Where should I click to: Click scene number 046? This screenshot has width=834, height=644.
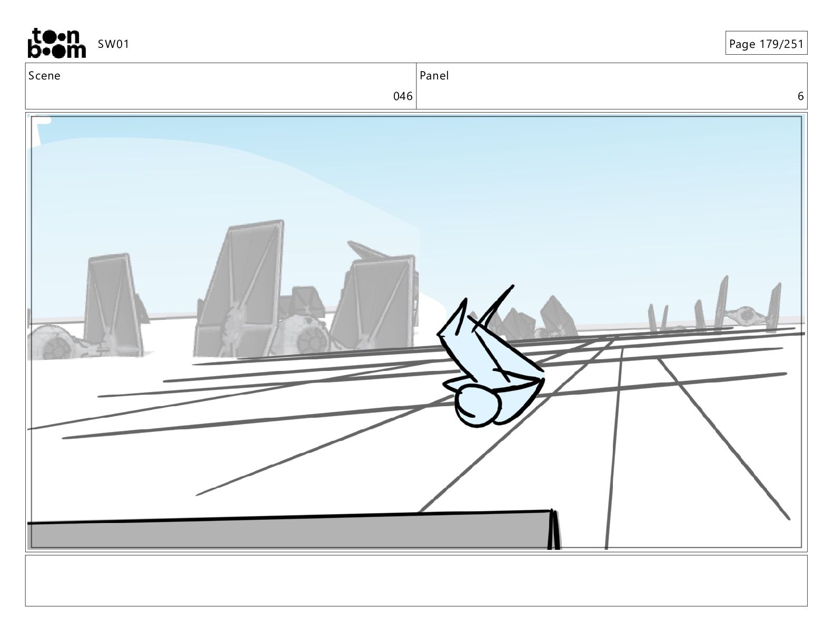(x=403, y=96)
